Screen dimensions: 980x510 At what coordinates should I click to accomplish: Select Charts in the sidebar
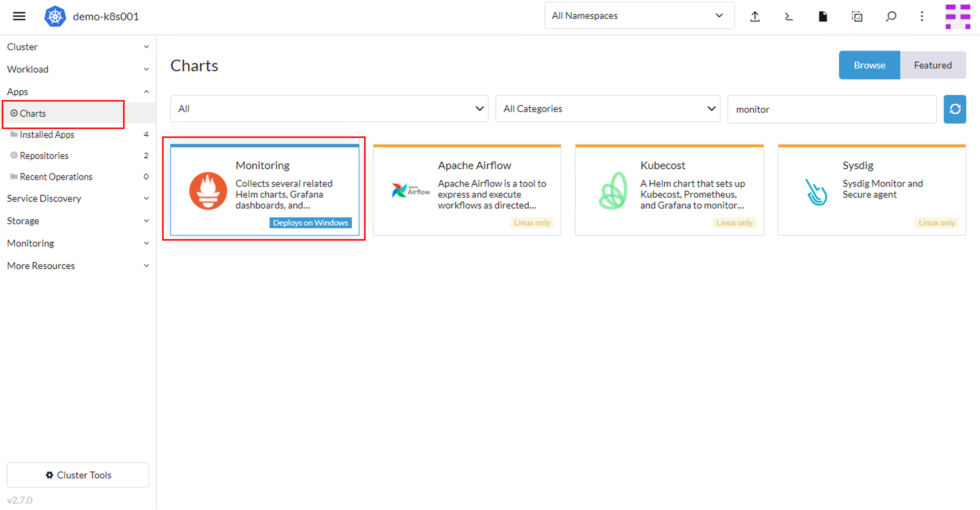point(78,113)
